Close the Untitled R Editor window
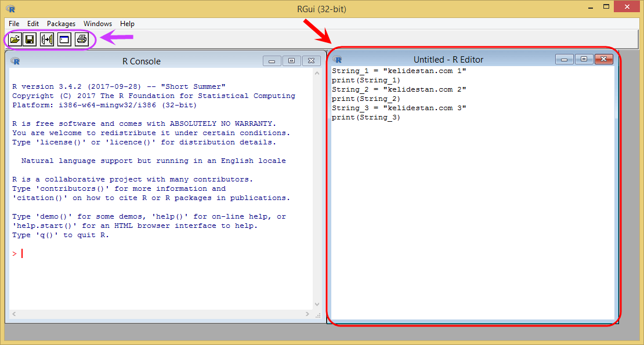Screen dimensions: 644x345 [x=604, y=59]
